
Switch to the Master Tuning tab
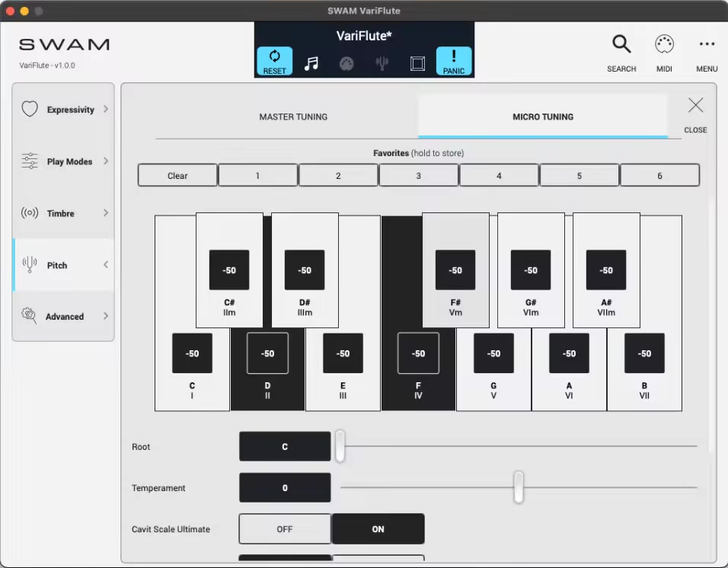(293, 117)
